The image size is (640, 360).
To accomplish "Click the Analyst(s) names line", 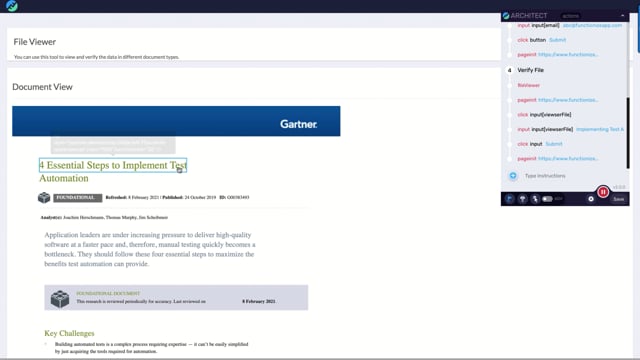I will [x=104, y=218].
